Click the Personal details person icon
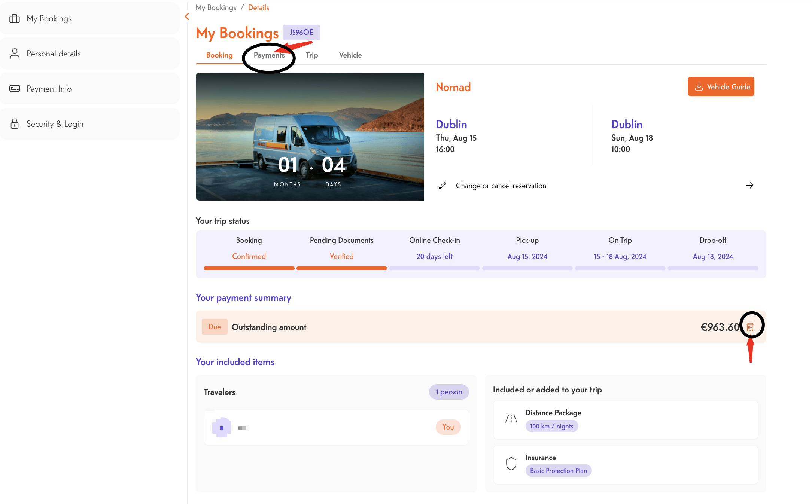This screenshot has width=812, height=504. (x=15, y=54)
